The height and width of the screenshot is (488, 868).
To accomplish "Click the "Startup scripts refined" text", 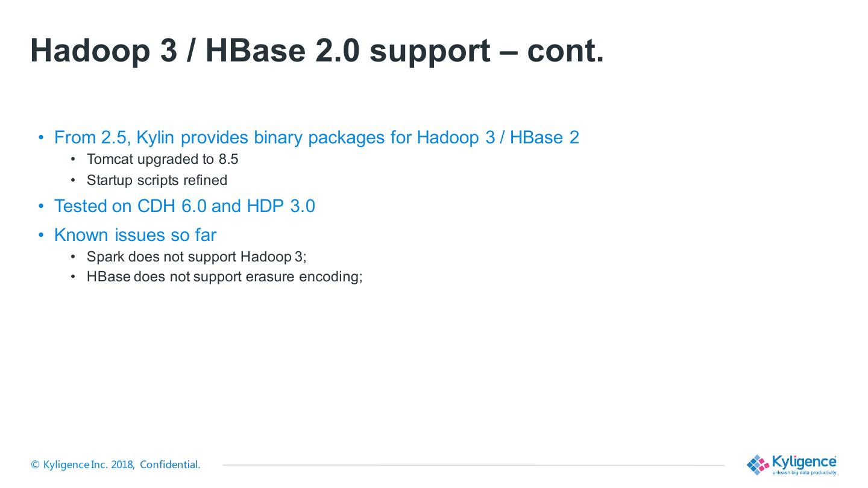I will pyautogui.click(x=157, y=180).
